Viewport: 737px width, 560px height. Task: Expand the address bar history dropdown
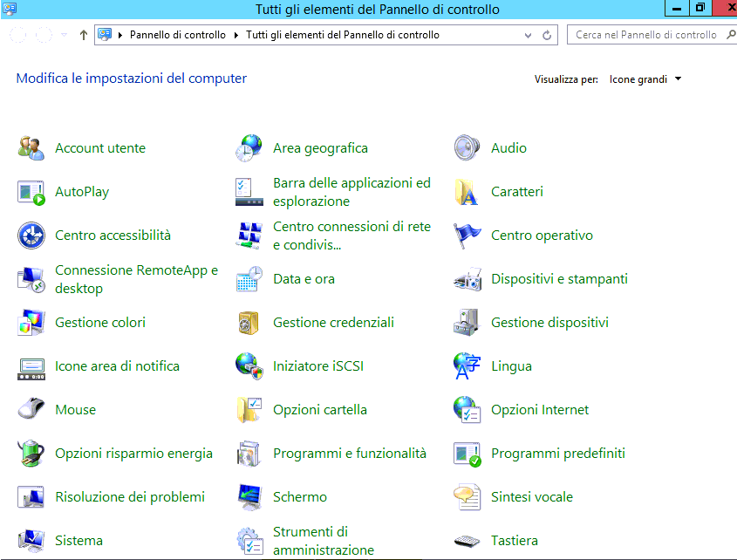point(528,35)
